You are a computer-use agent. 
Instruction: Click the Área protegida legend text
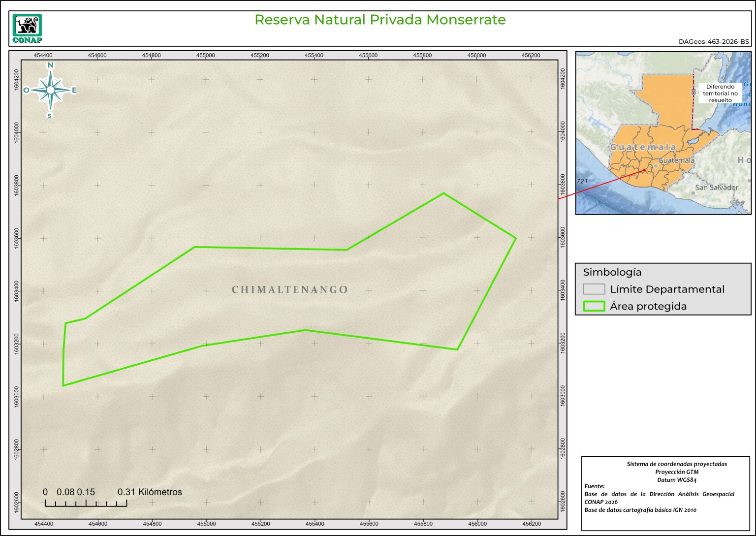[x=648, y=306]
